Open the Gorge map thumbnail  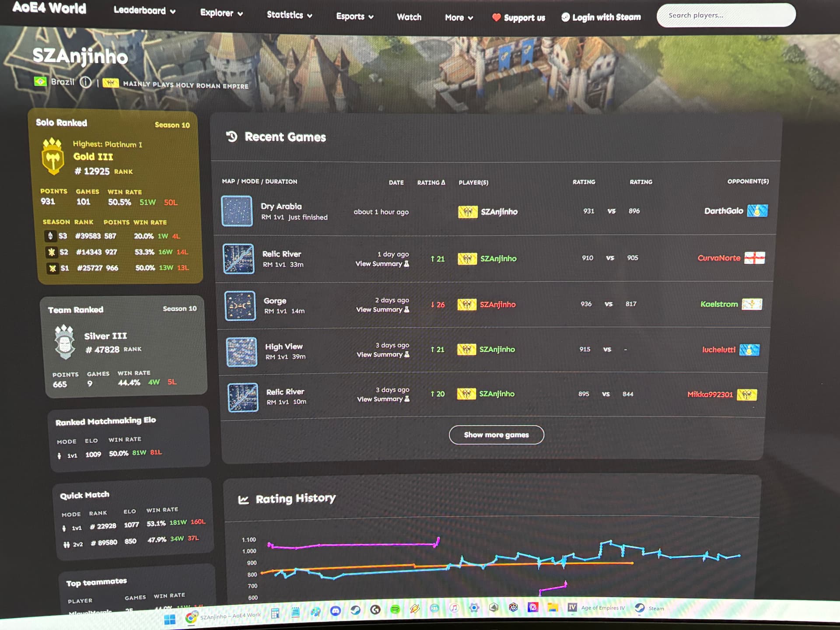pyautogui.click(x=240, y=306)
